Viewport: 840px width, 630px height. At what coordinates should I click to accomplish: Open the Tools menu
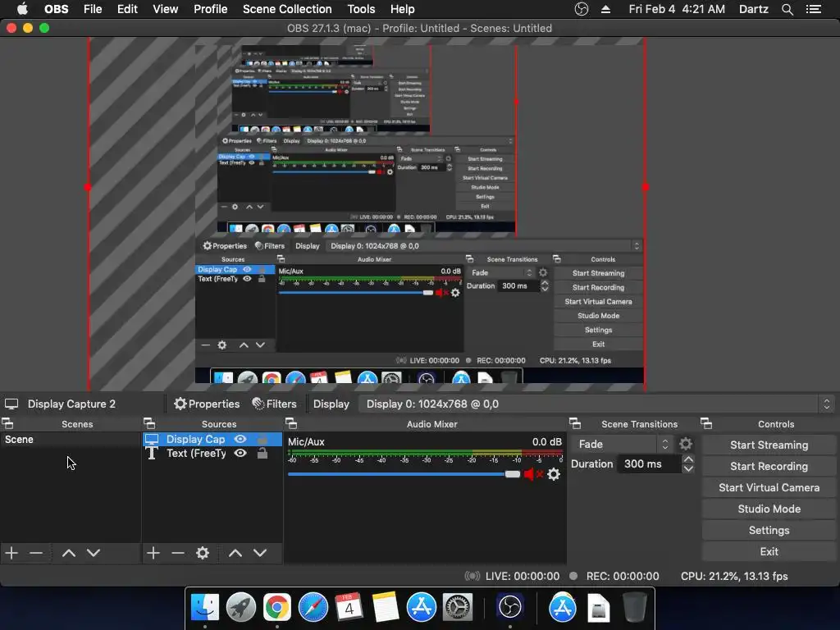(361, 9)
